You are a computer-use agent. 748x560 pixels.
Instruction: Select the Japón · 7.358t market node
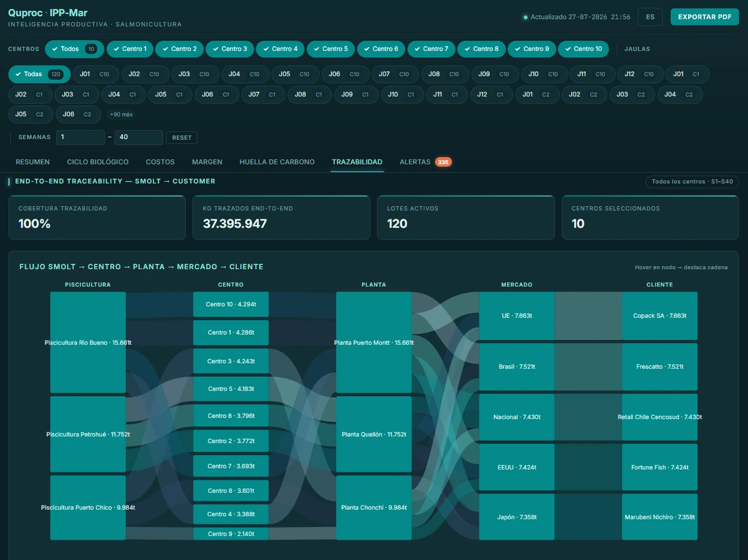click(x=517, y=517)
